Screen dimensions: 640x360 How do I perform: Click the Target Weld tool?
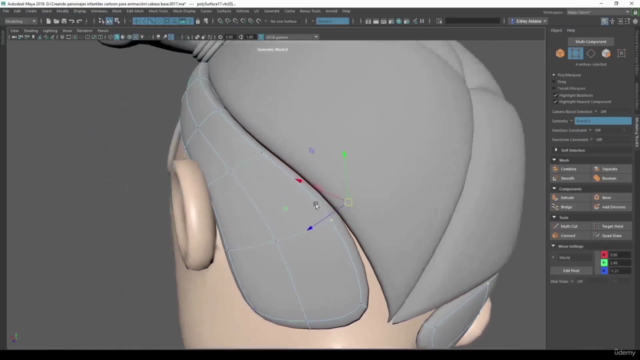(611, 226)
